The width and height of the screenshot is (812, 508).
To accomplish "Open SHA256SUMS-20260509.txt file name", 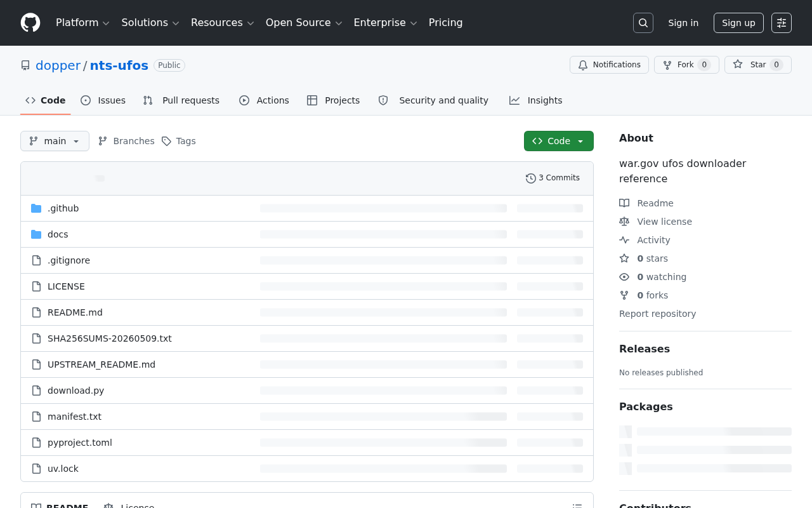I will (110, 338).
